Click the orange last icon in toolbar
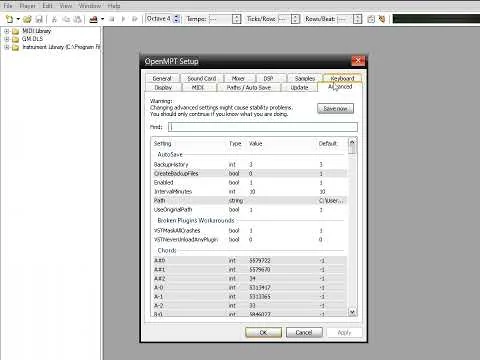The image size is (480, 360). pyautogui.click(x=382, y=19)
